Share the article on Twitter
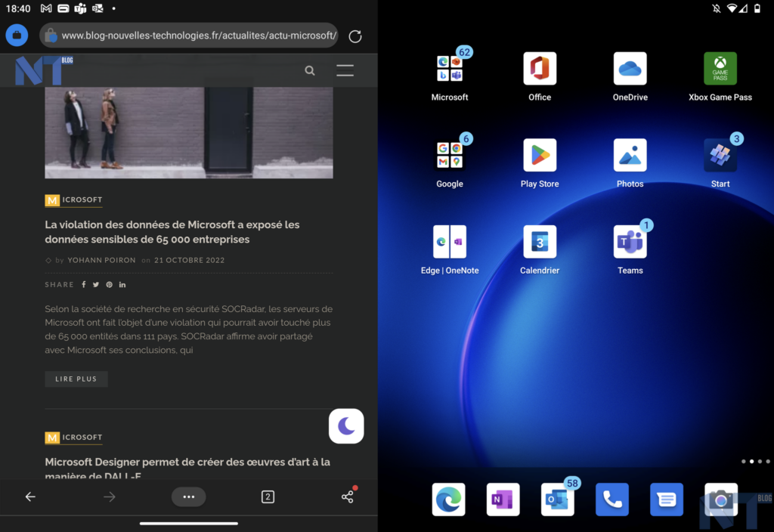The height and width of the screenshot is (532, 774). (96, 284)
